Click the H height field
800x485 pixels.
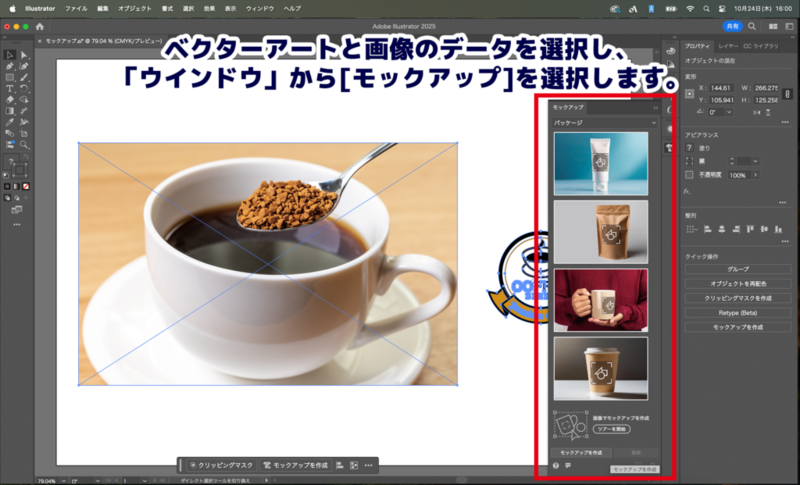click(x=765, y=100)
